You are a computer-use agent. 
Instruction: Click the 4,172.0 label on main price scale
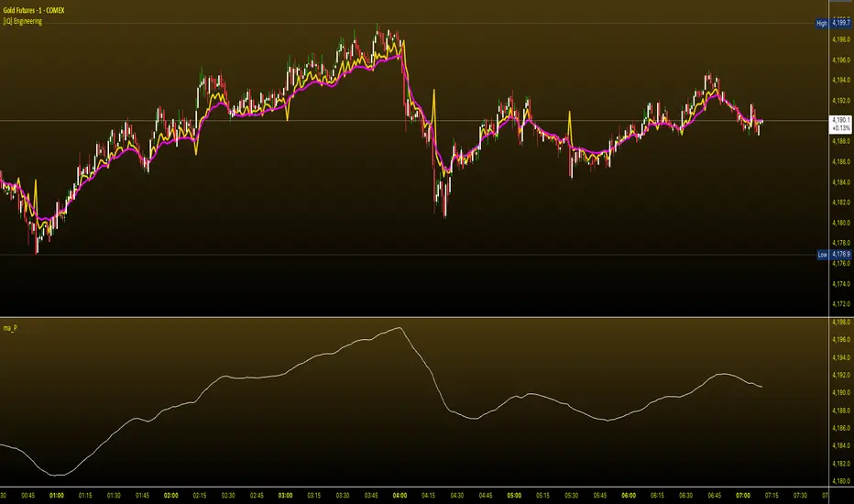pos(841,304)
